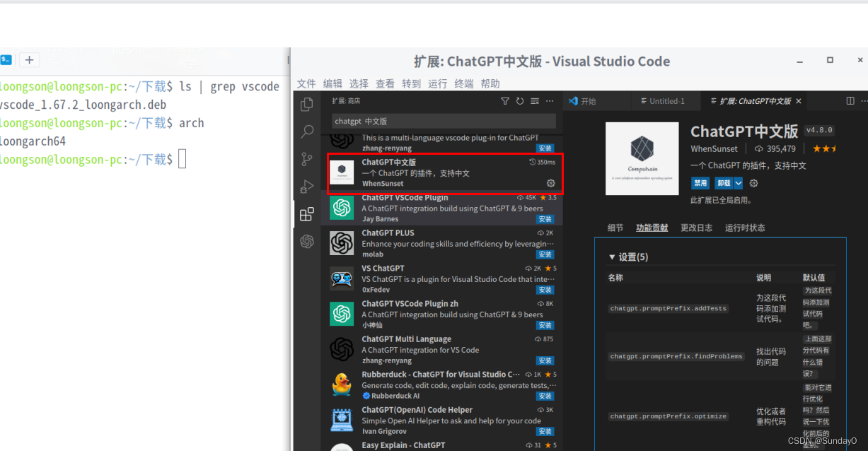Click the WhenSunset publisher link on the extension page
This screenshot has height=453, width=868.
pos(714,148)
